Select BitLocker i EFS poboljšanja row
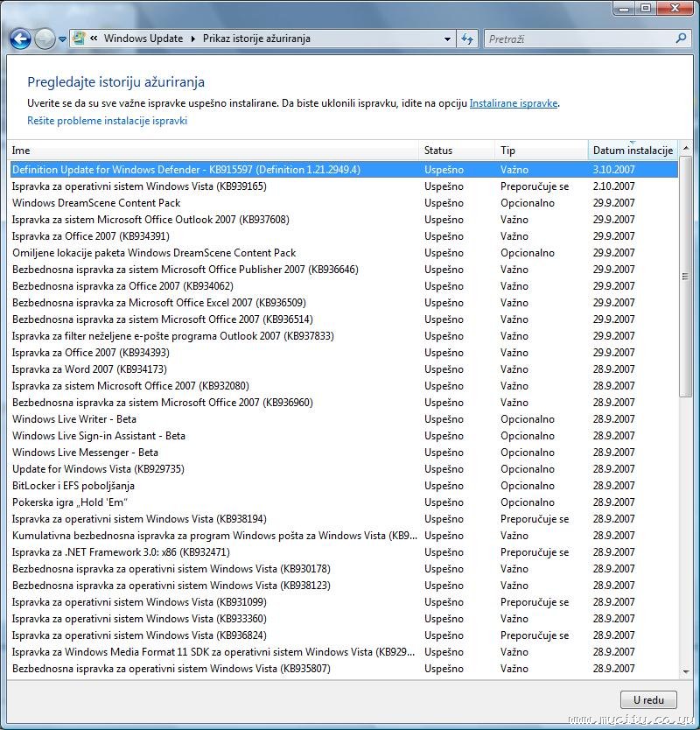 (x=344, y=486)
